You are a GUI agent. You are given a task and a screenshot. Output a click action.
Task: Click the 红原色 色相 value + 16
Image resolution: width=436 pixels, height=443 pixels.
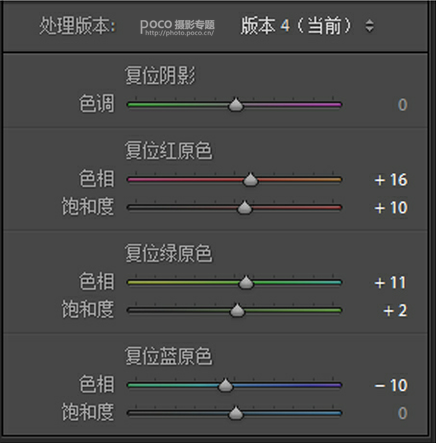coord(391,180)
